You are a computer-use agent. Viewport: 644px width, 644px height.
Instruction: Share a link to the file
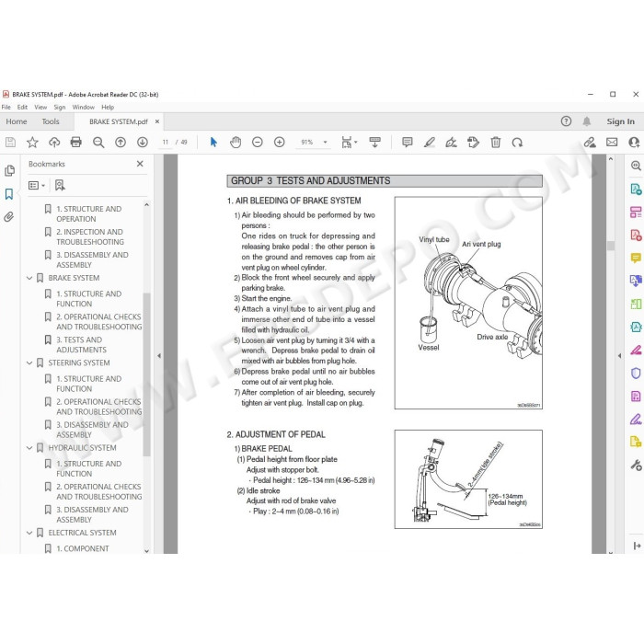(590, 143)
